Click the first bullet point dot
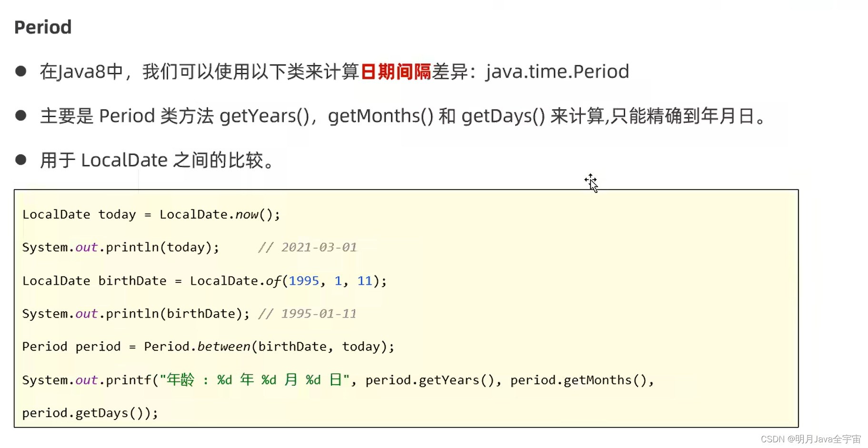Image resolution: width=868 pixels, height=448 pixels. (x=20, y=71)
